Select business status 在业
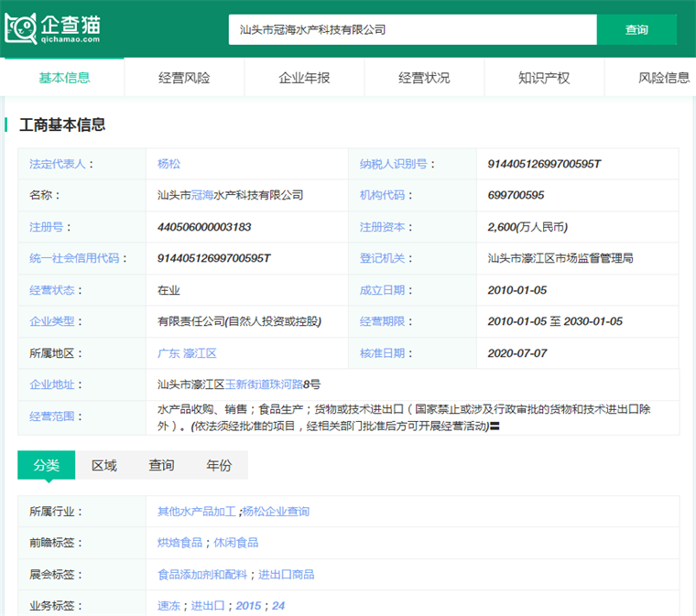The image size is (696, 616). tap(169, 290)
